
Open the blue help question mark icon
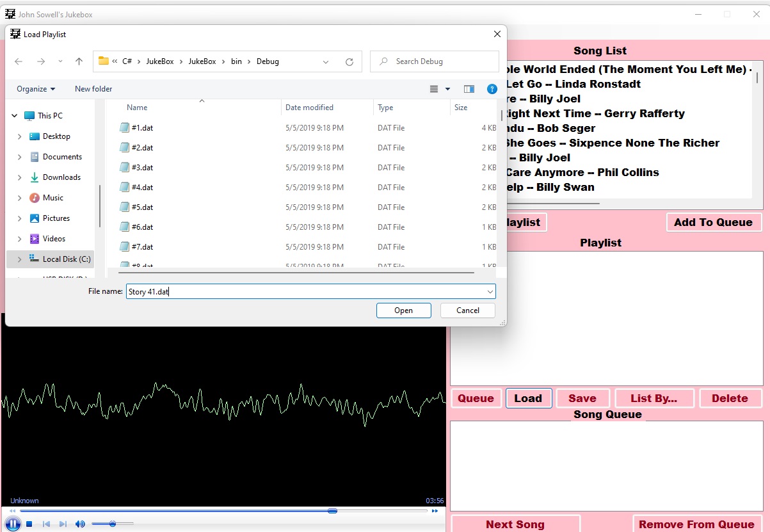(x=492, y=89)
